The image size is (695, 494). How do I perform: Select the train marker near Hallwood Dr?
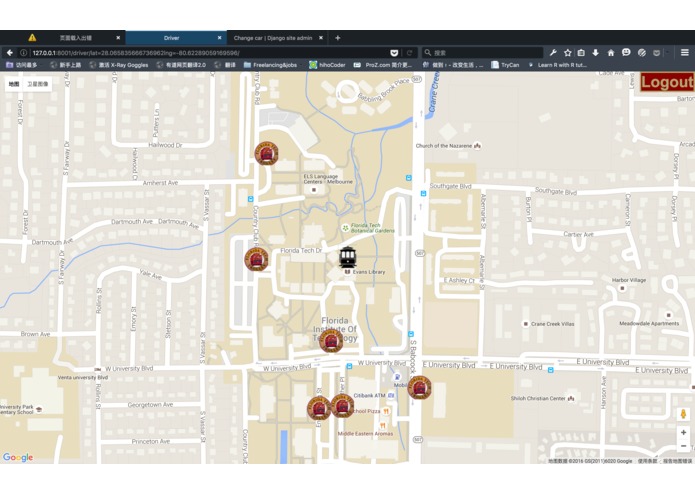point(266,153)
